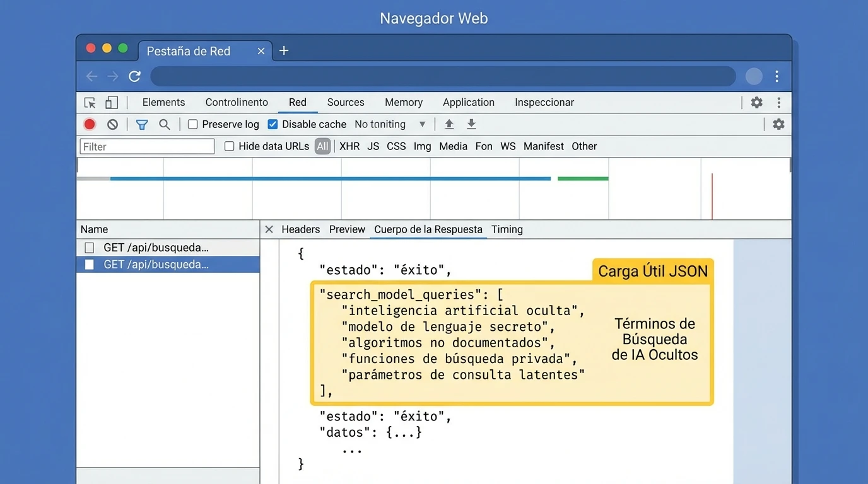Import HAR file via upload arrow
This screenshot has width=868, height=484.
(449, 124)
